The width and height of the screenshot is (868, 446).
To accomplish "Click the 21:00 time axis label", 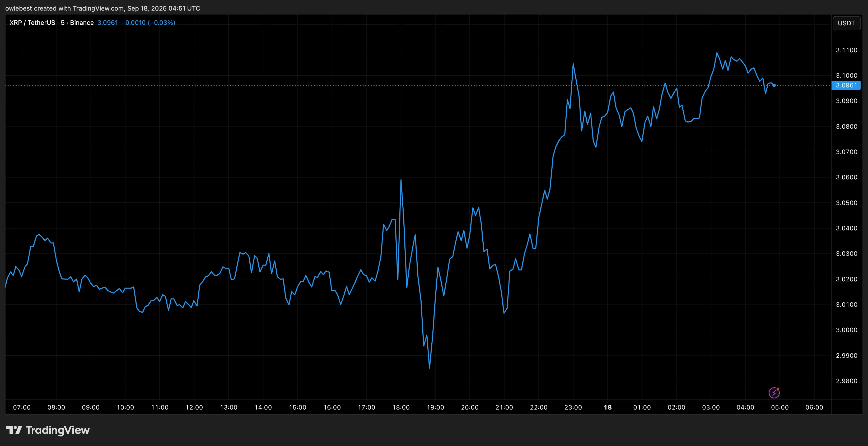I will (504, 407).
